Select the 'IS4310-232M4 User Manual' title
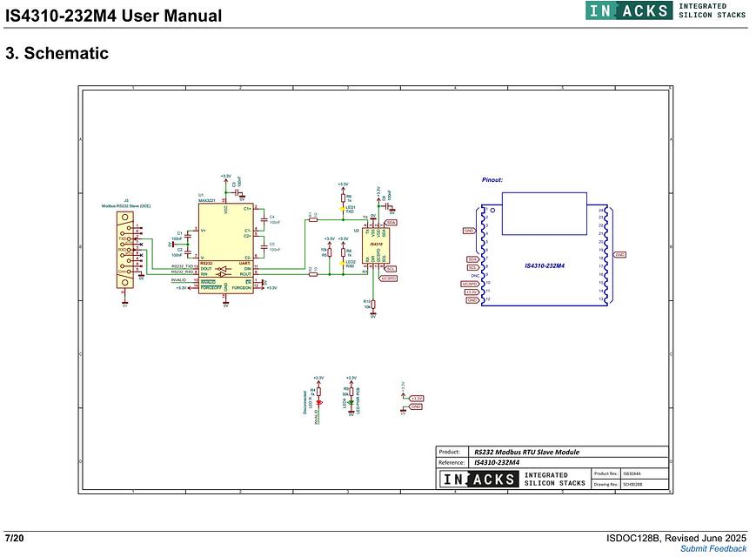 pos(113,16)
